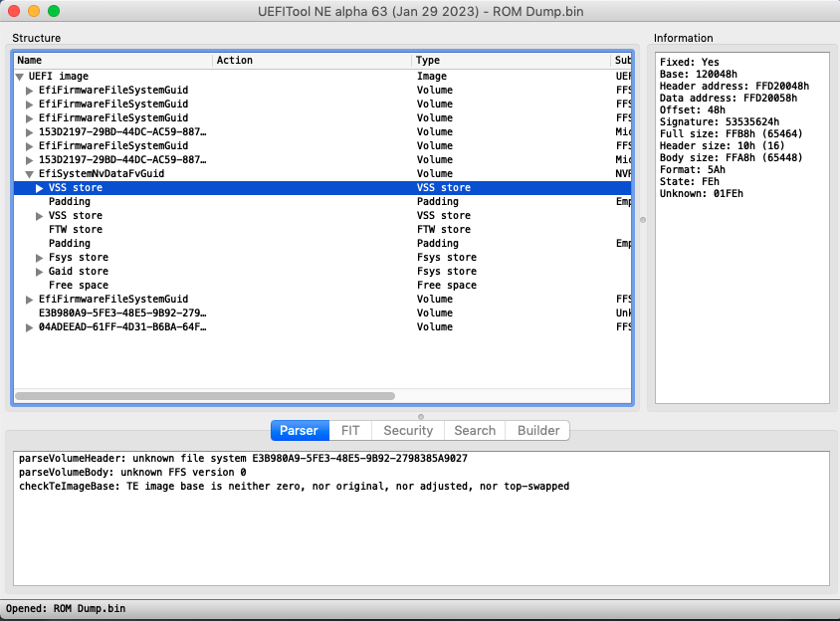The height and width of the screenshot is (621, 840).
Task: Expand the 04ADEEAD-61FF-4D31-B6BA-64F… volume
Action: coord(30,327)
